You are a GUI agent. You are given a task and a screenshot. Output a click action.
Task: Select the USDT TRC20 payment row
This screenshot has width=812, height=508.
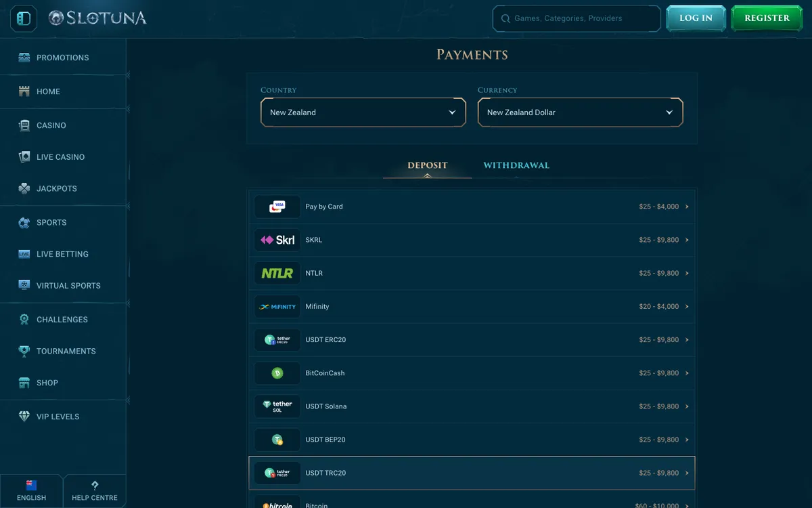tap(472, 473)
